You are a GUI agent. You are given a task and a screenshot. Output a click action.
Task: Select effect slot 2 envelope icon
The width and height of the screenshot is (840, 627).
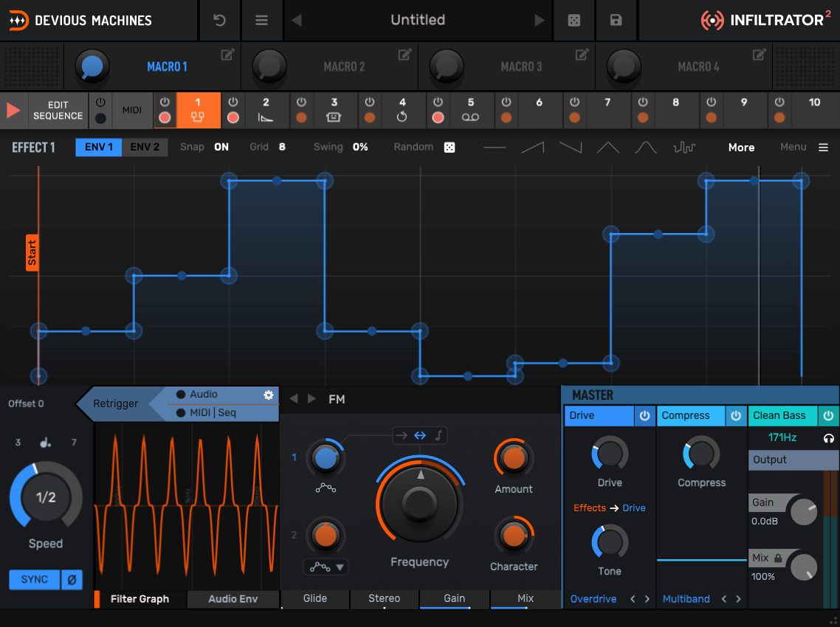[x=266, y=118]
